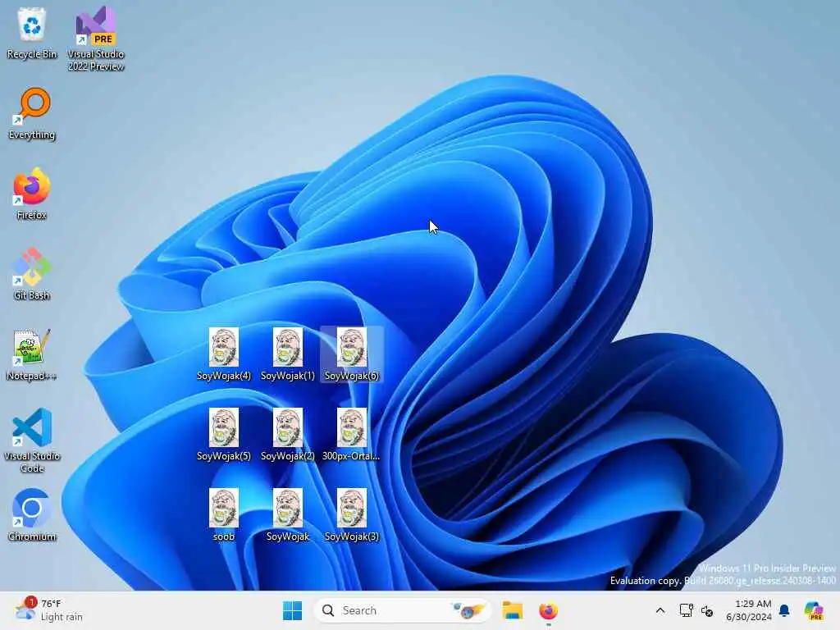Select Visual Studio 2022 Preview shortcut
Image resolution: width=840 pixels, height=630 pixels.
96,39
